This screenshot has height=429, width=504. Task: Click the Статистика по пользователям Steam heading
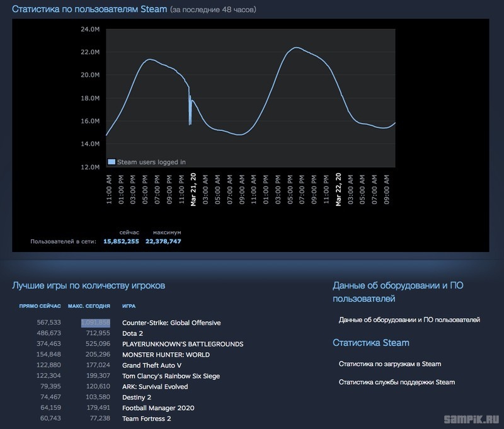pos(89,9)
